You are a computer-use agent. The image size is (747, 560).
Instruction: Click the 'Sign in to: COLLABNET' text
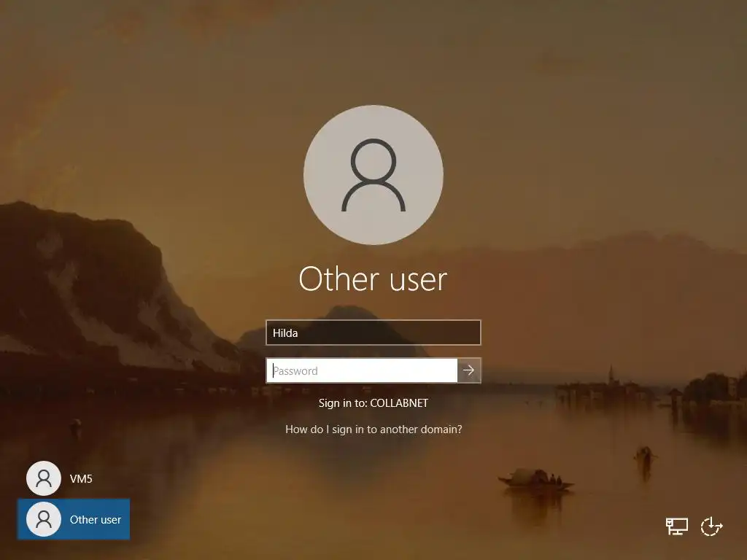(373, 403)
